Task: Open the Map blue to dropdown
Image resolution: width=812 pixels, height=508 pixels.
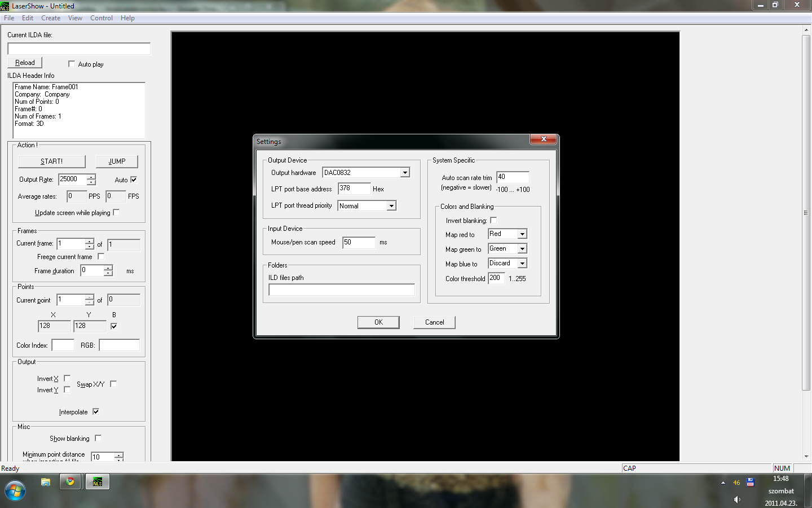Action: [522, 264]
